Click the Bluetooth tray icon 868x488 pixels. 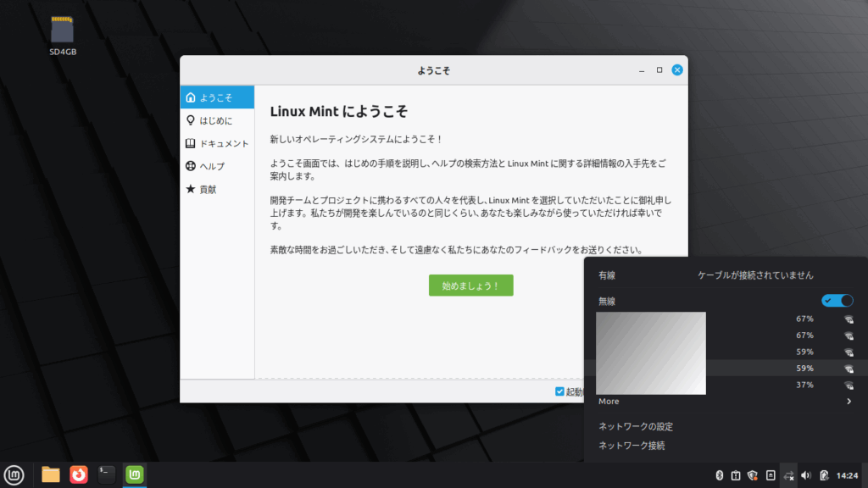[x=719, y=475]
